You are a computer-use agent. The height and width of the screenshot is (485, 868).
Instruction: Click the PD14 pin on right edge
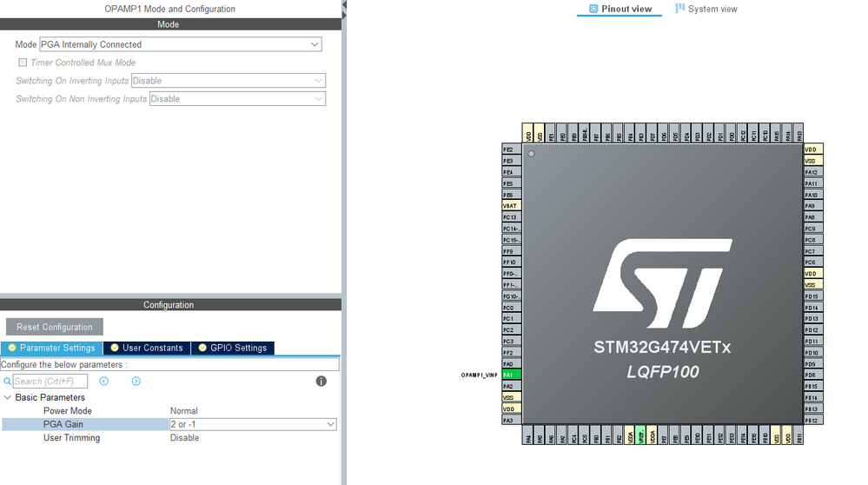[x=813, y=308]
